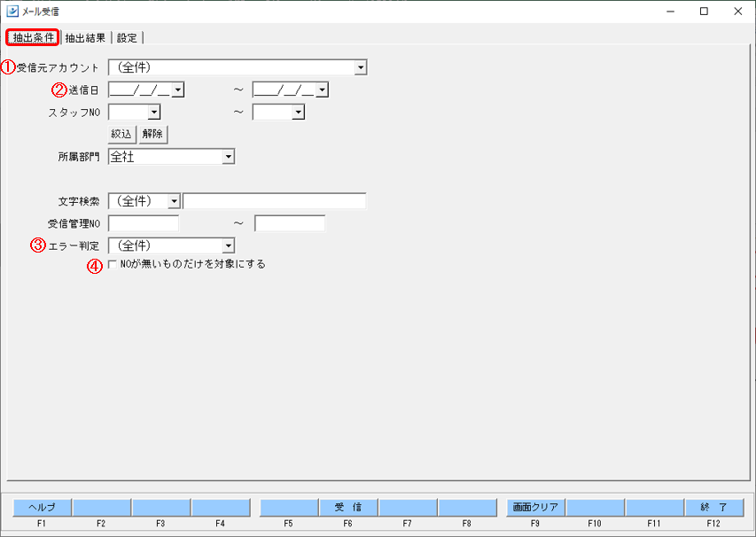Expand the エラー判定 dropdown
The width and height of the screenshot is (756, 537).
229,245
